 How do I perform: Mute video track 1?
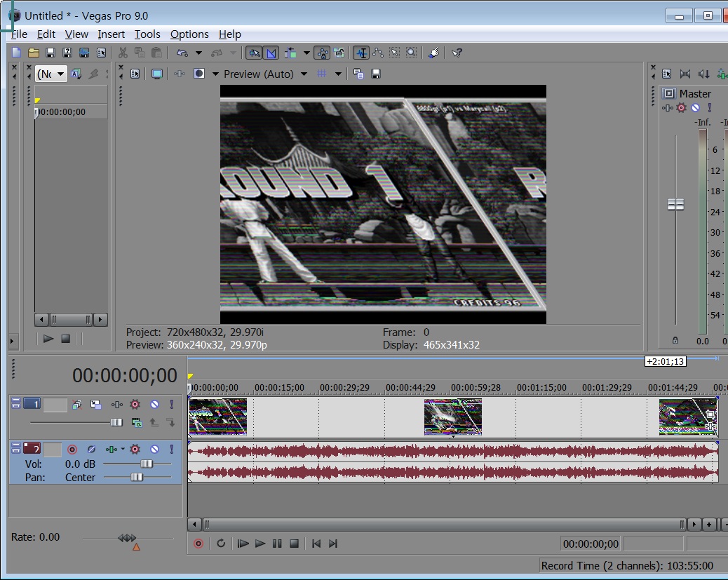pos(154,405)
